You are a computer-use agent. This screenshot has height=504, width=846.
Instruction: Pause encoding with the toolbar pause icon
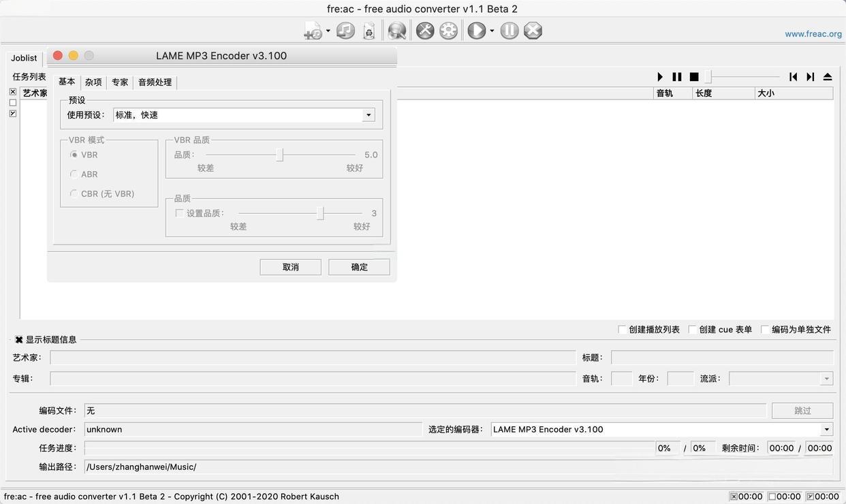[x=510, y=31]
